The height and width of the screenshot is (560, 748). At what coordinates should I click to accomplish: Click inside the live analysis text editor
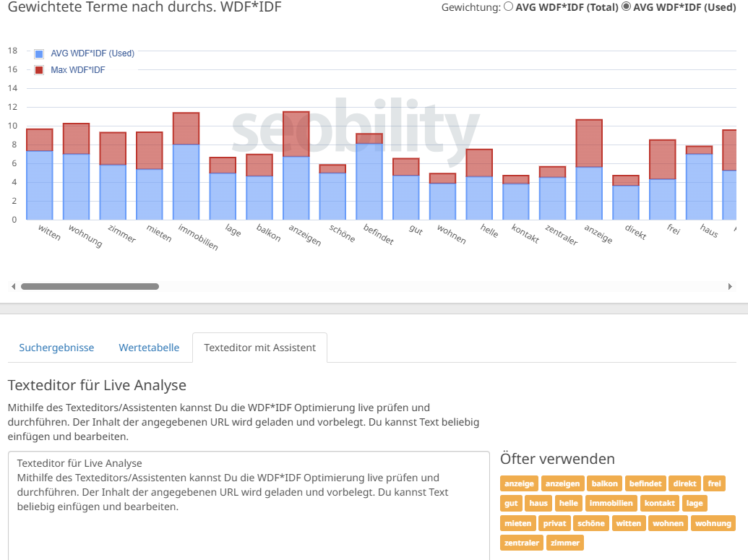(x=249, y=506)
